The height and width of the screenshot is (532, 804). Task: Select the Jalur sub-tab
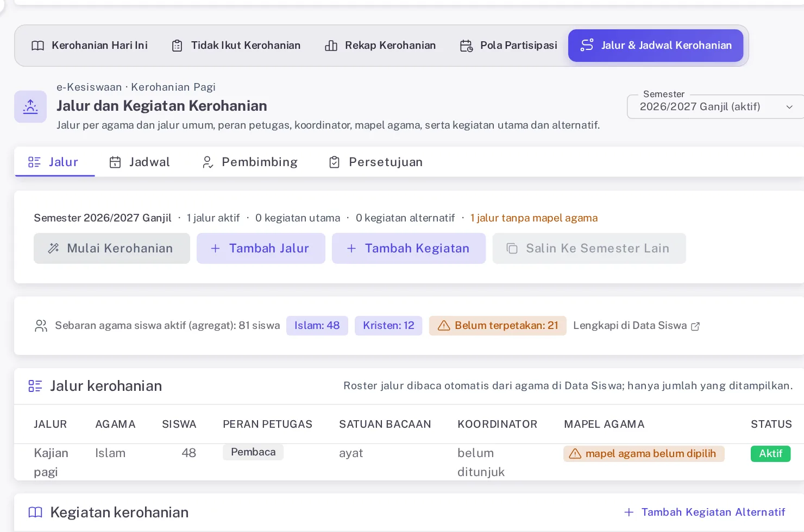54,162
